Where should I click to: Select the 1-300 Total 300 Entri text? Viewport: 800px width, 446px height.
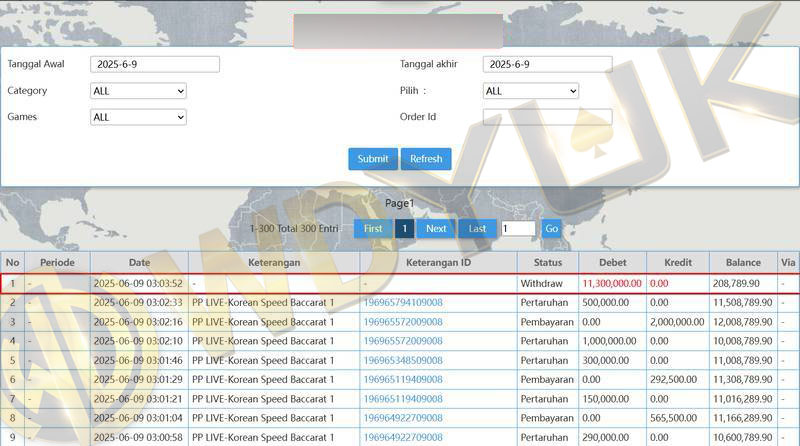coord(294,229)
